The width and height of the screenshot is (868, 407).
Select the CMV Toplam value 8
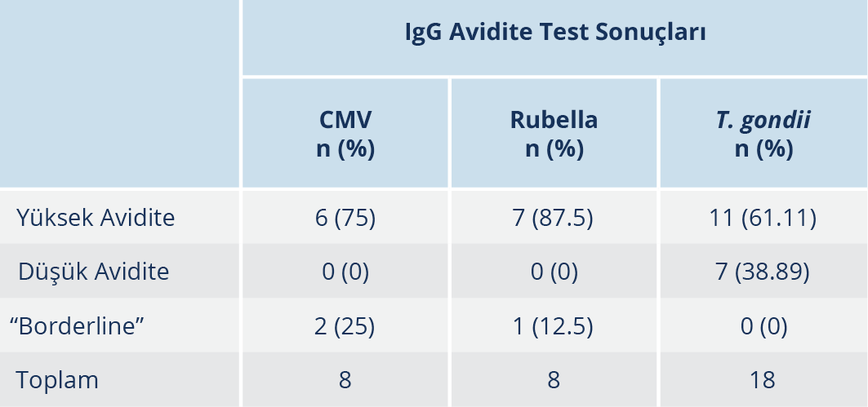pyautogui.click(x=345, y=379)
